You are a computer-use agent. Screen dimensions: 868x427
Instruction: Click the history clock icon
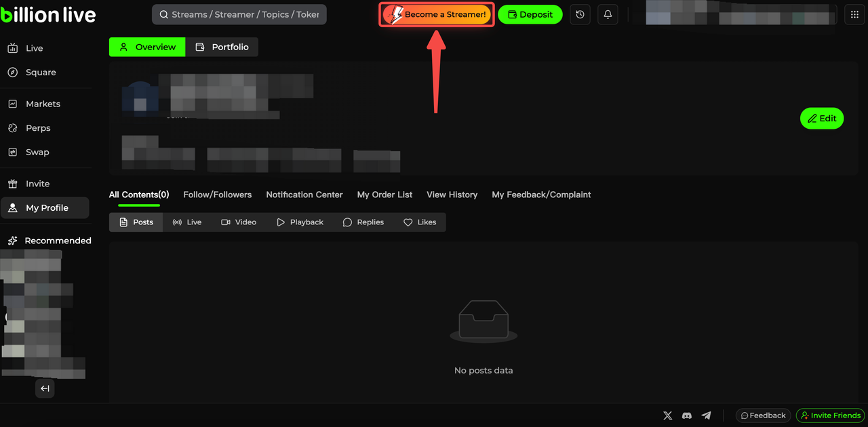[580, 14]
